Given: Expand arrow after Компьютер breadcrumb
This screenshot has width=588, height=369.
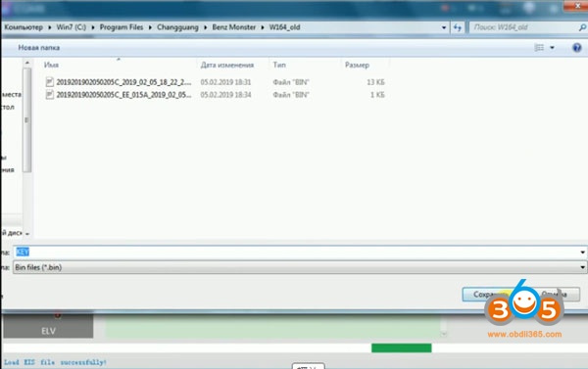Looking at the screenshot, I should click(x=50, y=27).
